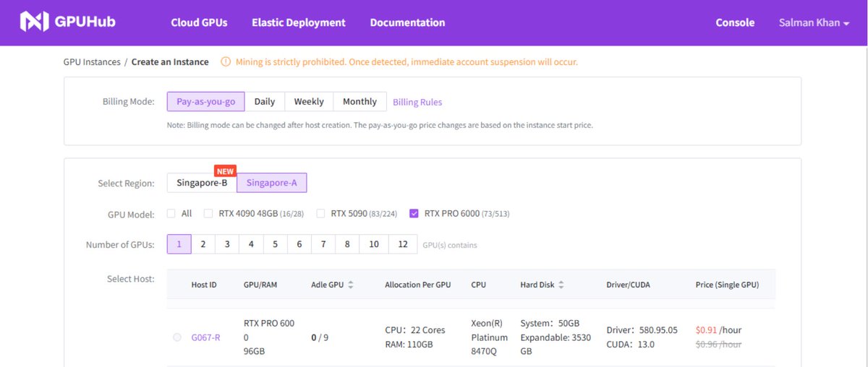Viewport: 868px width, 367px height.
Task: Open Documentation page
Action: (407, 22)
